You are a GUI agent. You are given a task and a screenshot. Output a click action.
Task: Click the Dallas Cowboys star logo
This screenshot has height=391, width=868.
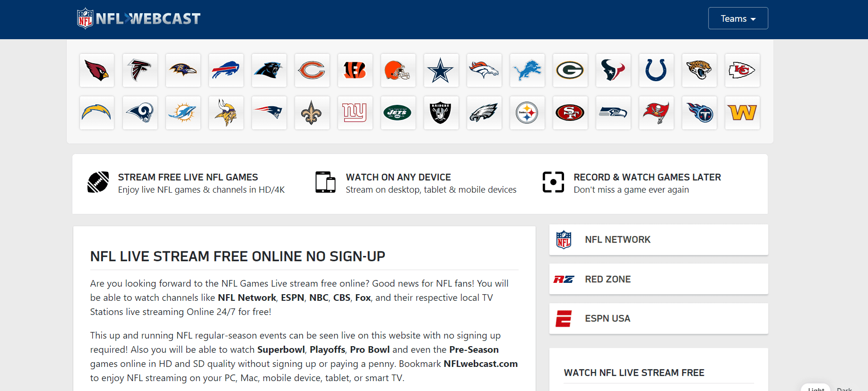tap(441, 70)
